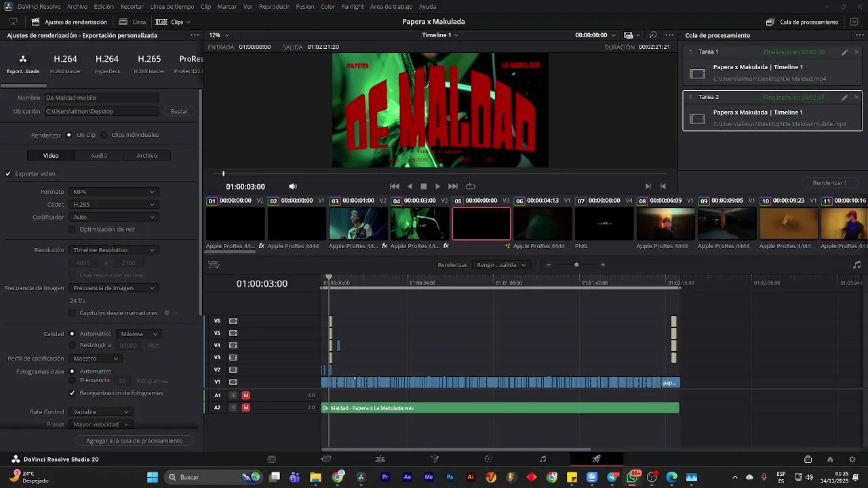The image size is (868, 488).
Task: Open the Color page icon
Action: pos(488,459)
